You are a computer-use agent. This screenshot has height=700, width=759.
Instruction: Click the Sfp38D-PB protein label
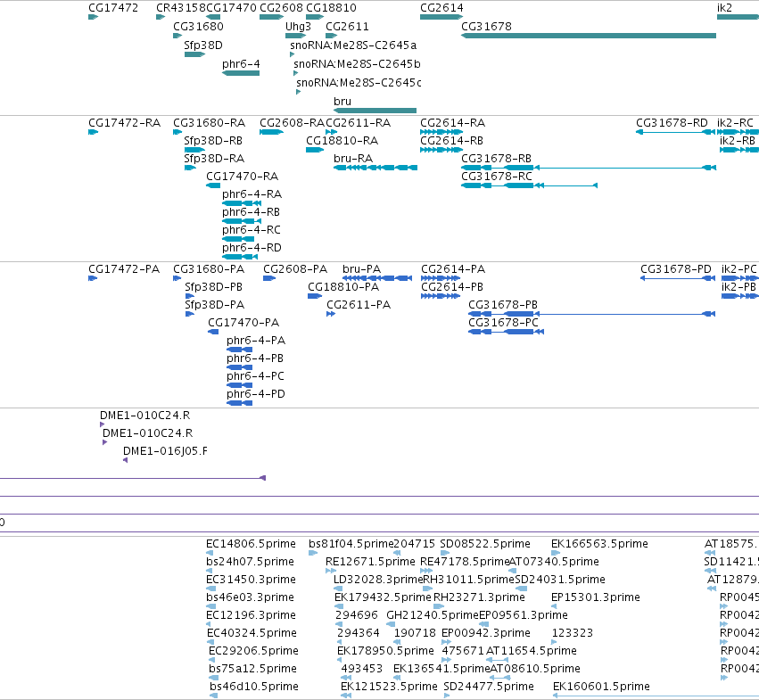pos(213,287)
